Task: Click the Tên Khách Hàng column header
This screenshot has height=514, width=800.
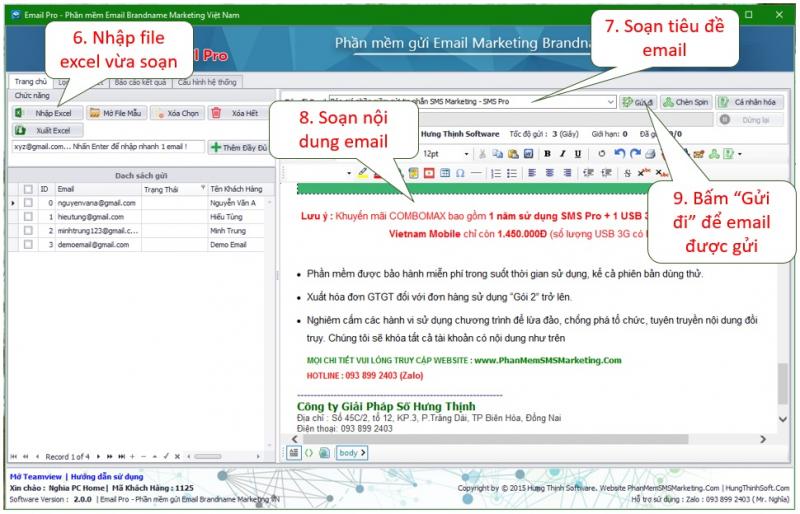Action: coord(237,189)
